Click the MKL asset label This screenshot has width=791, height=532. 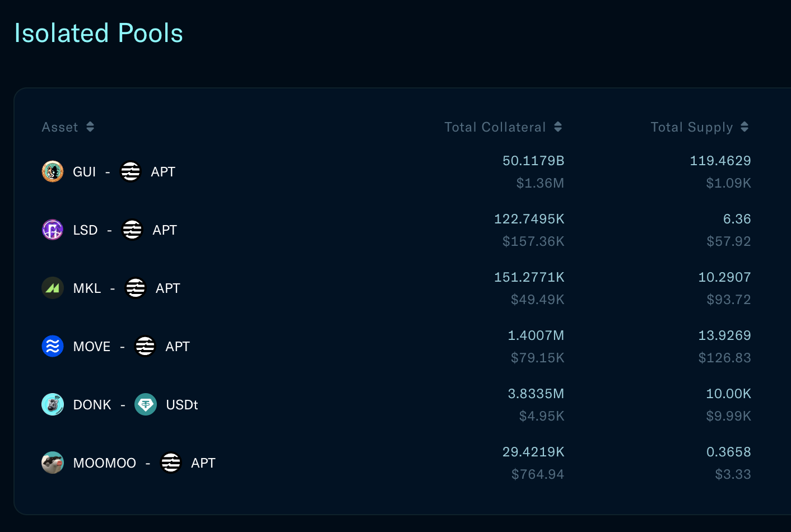(x=87, y=288)
